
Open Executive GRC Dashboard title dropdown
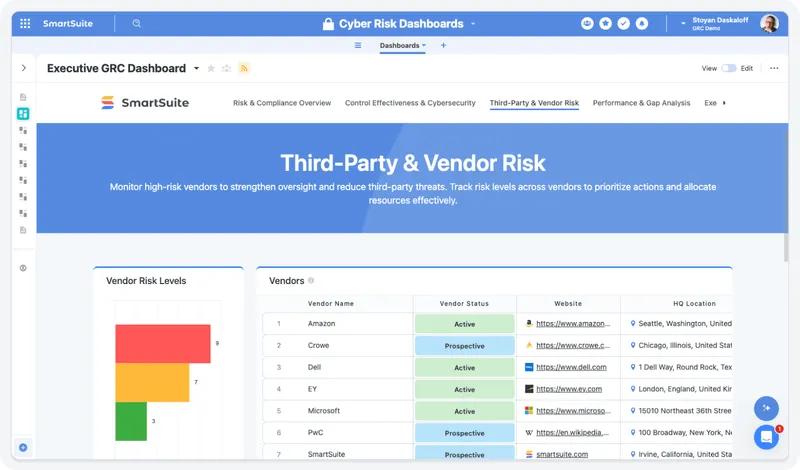pos(196,68)
